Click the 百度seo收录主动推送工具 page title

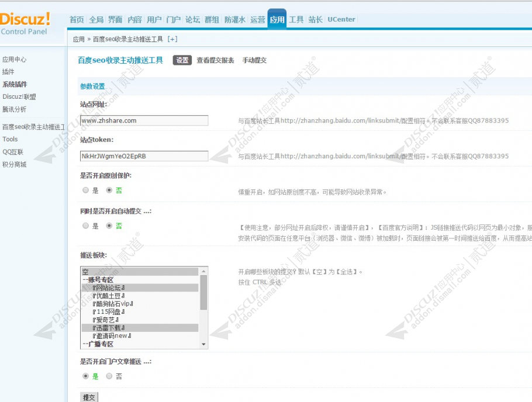click(x=120, y=60)
